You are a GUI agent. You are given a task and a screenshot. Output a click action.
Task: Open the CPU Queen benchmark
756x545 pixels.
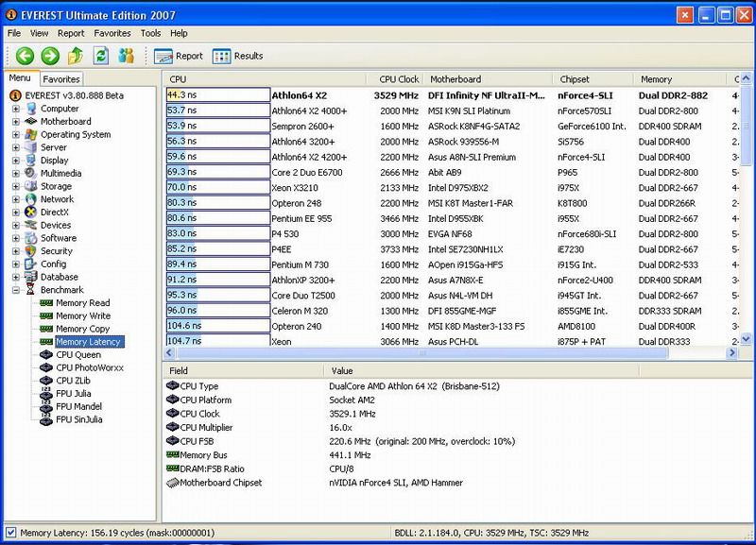pos(78,354)
